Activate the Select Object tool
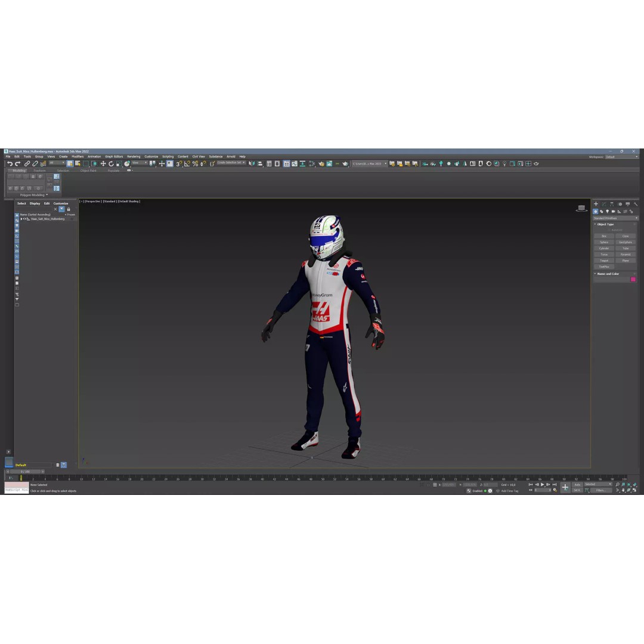 (x=70, y=164)
